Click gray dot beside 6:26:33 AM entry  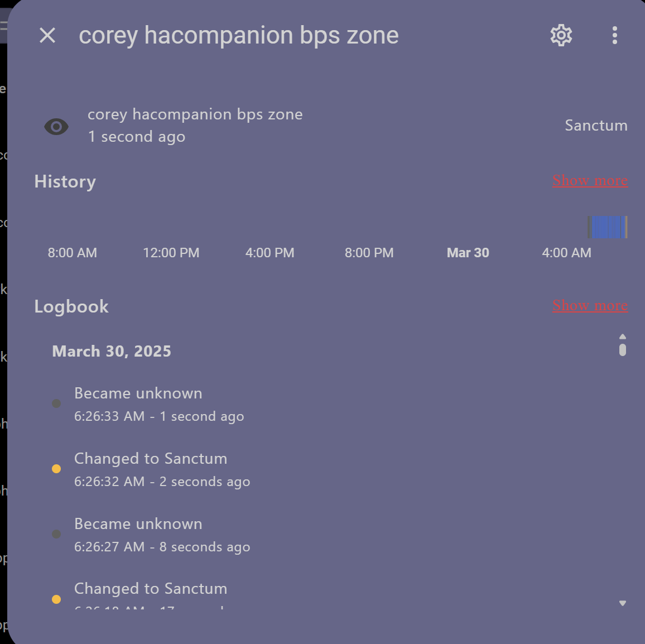[56, 403]
